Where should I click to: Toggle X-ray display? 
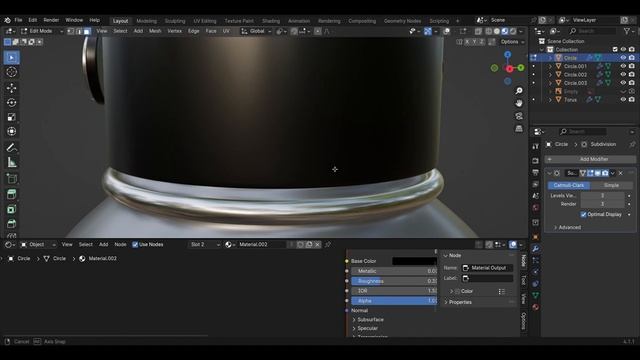click(x=478, y=31)
